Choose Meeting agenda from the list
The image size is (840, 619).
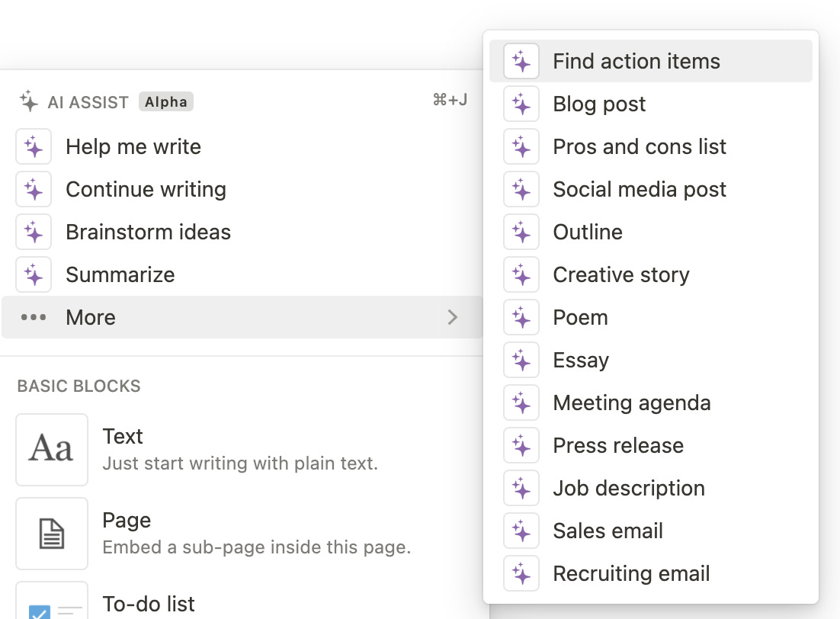[631, 403]
